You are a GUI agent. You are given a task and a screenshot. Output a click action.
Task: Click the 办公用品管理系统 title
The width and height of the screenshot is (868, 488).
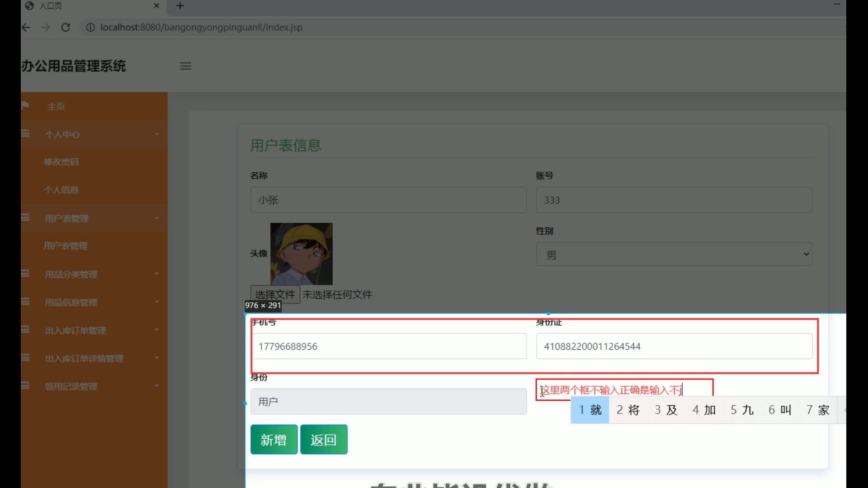(x=74, y=66)
